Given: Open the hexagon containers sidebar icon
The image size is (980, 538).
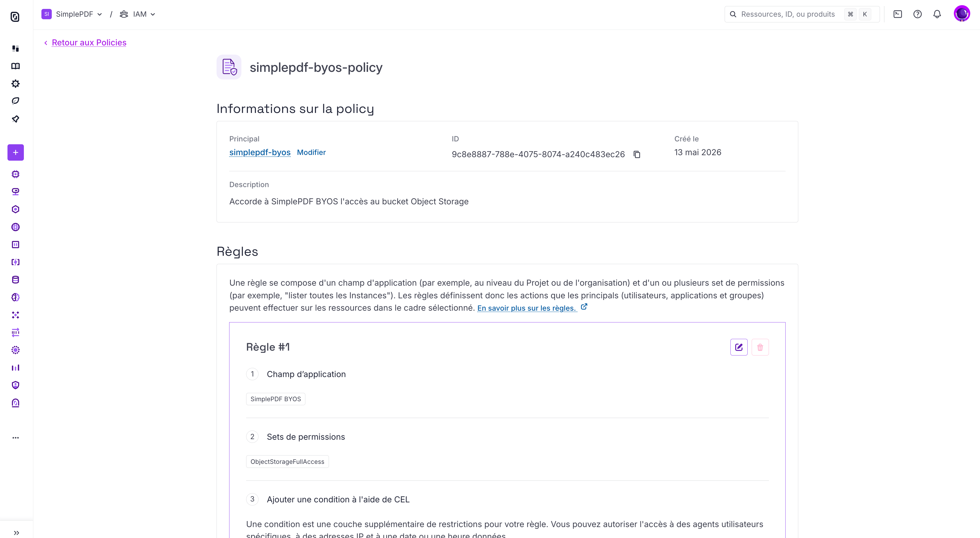Looking at the screenshot, I should [x=16, y=210].
